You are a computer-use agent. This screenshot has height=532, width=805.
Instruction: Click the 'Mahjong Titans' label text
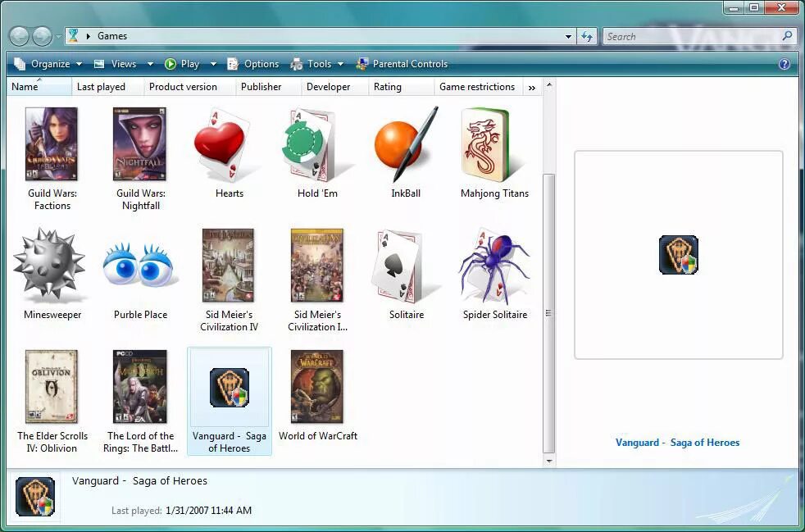click(x=494, y=193)
